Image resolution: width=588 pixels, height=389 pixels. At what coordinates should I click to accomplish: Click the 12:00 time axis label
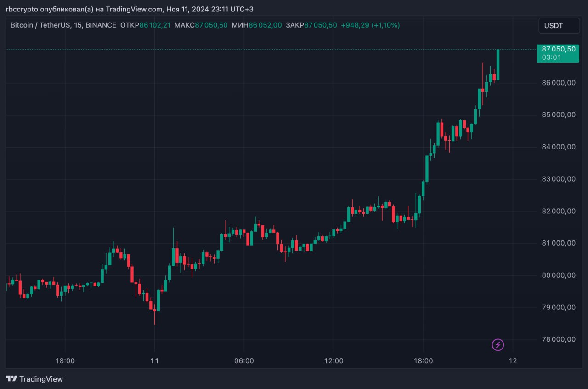click(334, 361)
